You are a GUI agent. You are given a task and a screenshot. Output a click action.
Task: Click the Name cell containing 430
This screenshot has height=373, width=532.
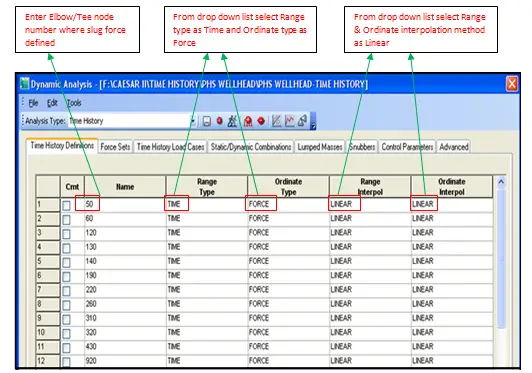click(x=125, y=347)
